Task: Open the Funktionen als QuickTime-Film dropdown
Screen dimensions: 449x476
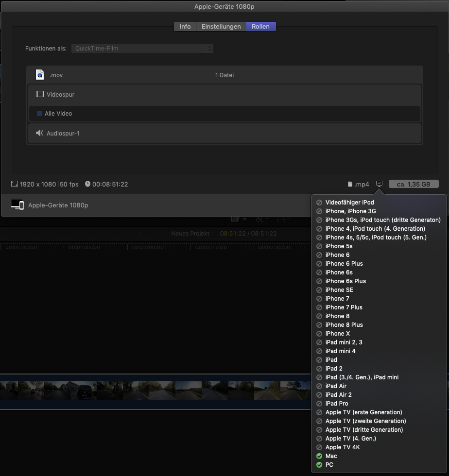Action: [x=142, y=49]
